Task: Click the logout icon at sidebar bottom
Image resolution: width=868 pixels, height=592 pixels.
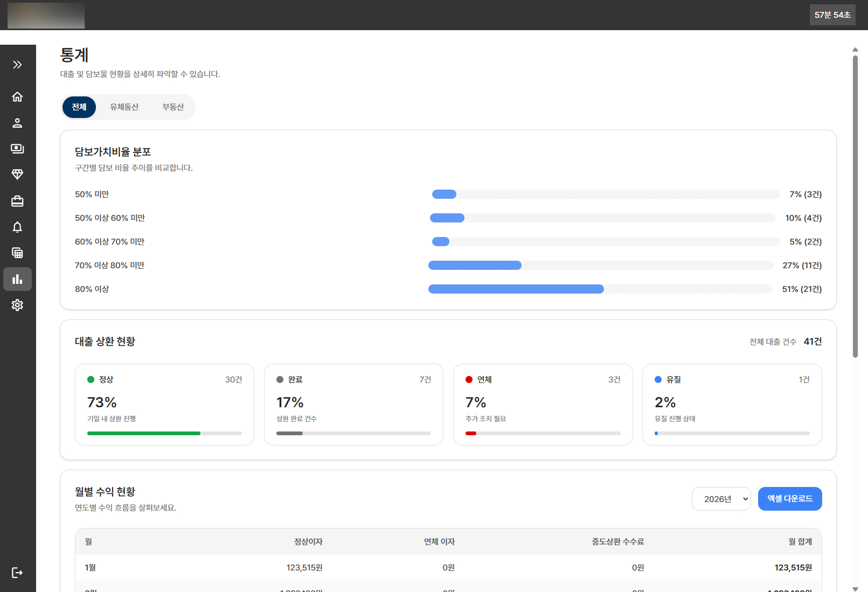Action: coord(17,573)
